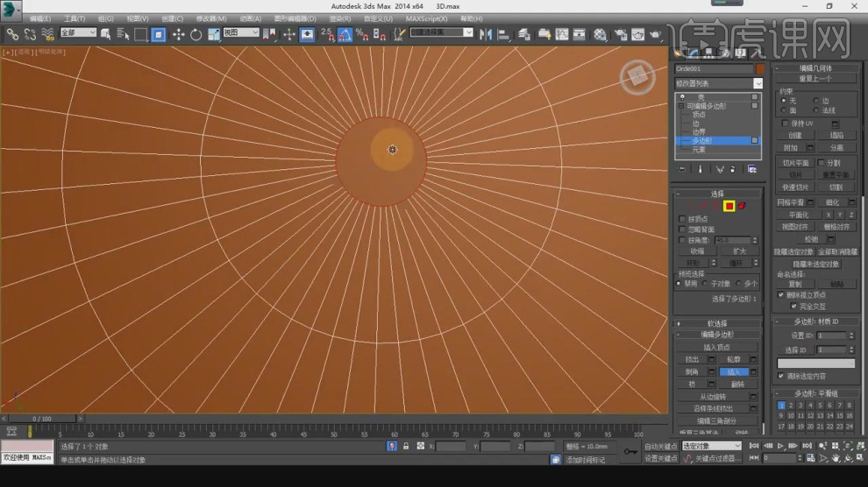Open Select by Name tool
The height and width of the screenshot is (487, 868).
pos(123,34)
